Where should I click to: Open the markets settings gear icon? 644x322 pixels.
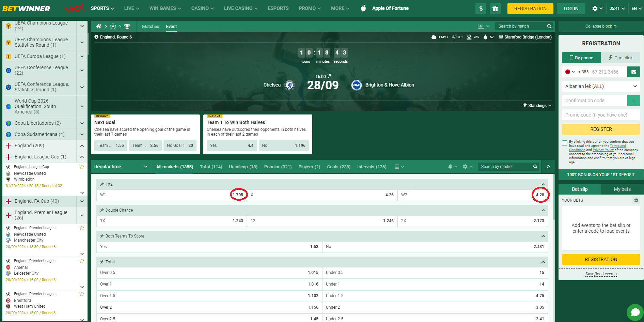(465, 167)
